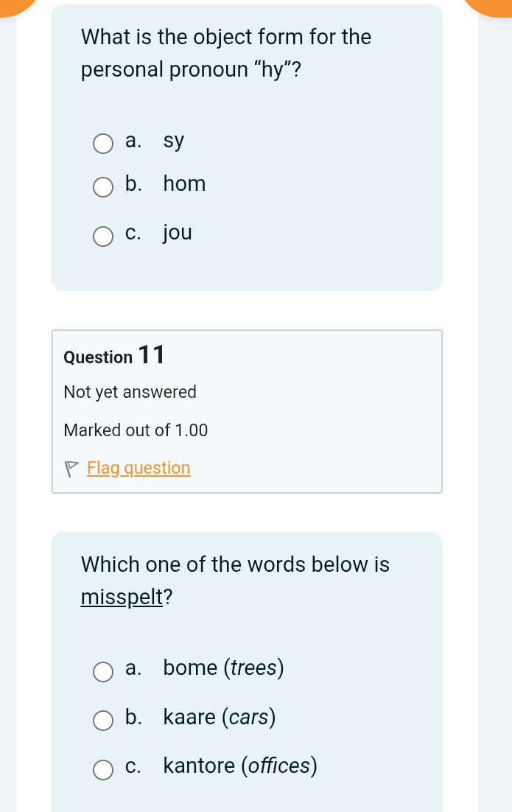Screen dimensions: 512x812
Task: Click the "Marked out of 1.00" text
Action: pyautogui.click(x=136, y=430)
